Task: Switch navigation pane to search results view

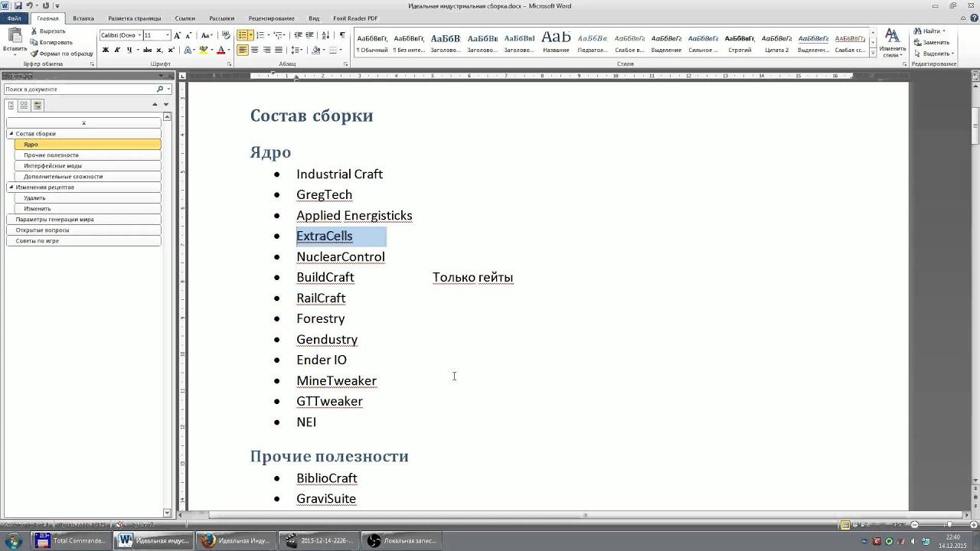Action: [x=38, y=105]
